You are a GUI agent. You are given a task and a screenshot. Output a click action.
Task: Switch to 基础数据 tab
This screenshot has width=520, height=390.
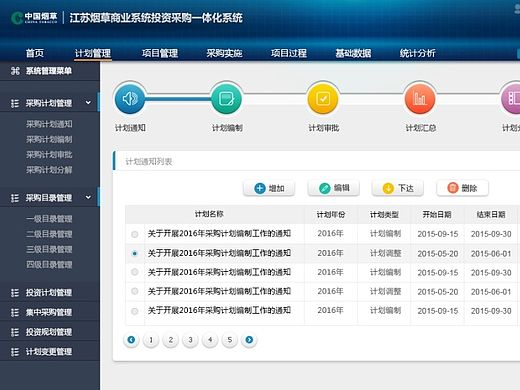pyautogui.click(x=353, y=53)
